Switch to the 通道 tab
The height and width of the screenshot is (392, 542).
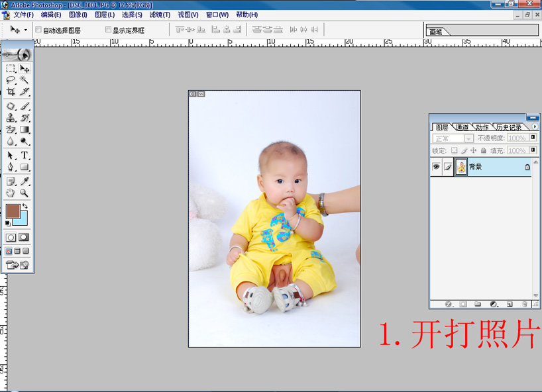[462, 127]
